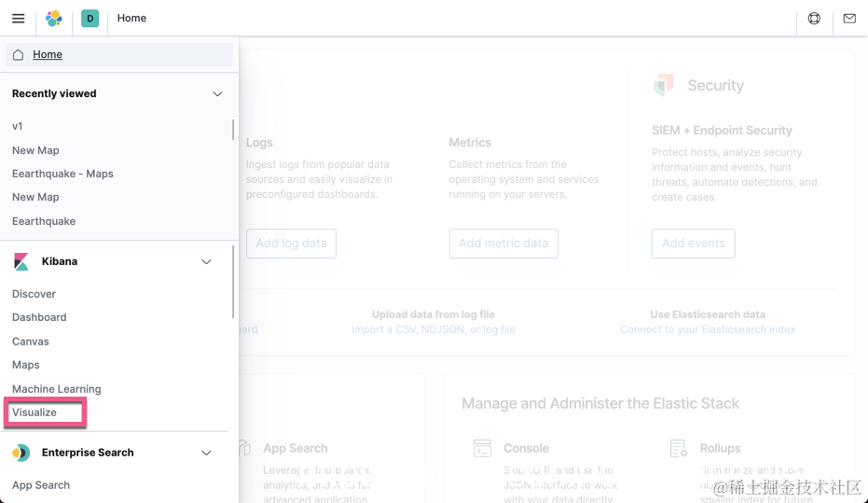Click the Home breadcrumb in header
This screenshot has width=868, height=503.
tap(131, 19)
